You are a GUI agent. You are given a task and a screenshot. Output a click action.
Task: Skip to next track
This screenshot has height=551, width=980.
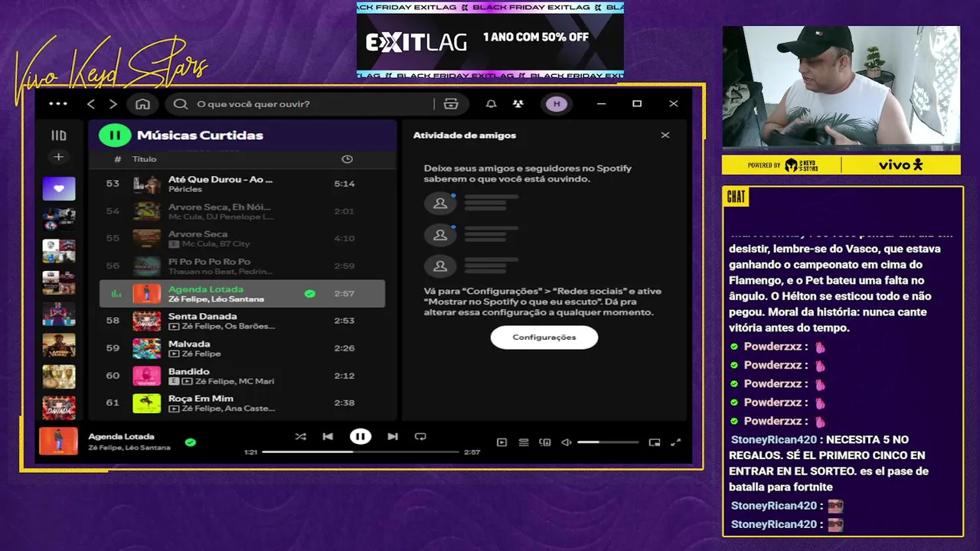(x=393, y=436)
